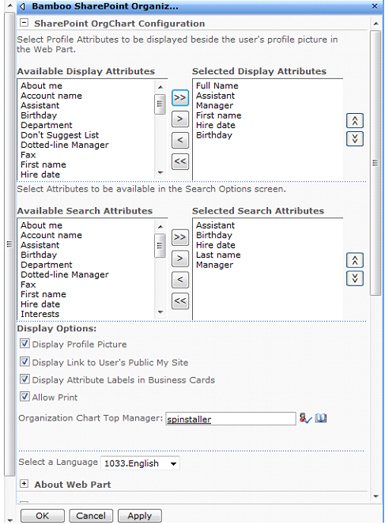Click the Check Names icon beside Top Manager
Screen dimensions: 388x524
(x=305, y=418)
